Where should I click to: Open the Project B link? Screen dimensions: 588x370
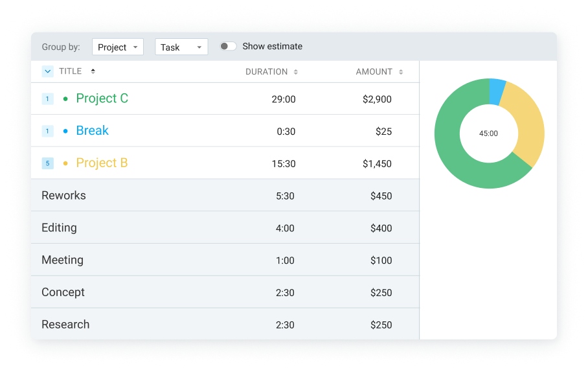102,163
